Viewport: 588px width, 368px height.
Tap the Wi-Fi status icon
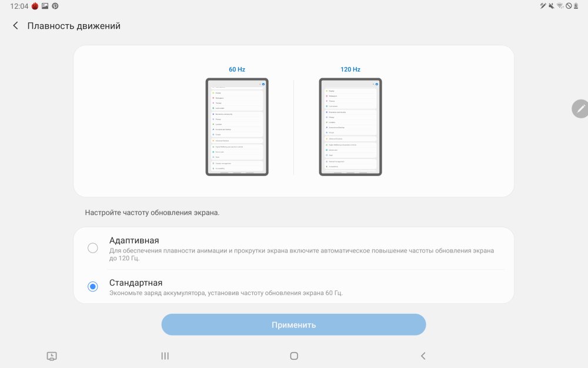pyautogui.click(x=560, y=6)
